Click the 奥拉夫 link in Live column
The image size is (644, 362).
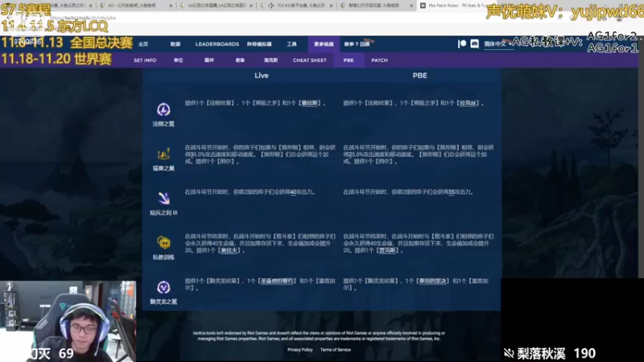[229, 250]
